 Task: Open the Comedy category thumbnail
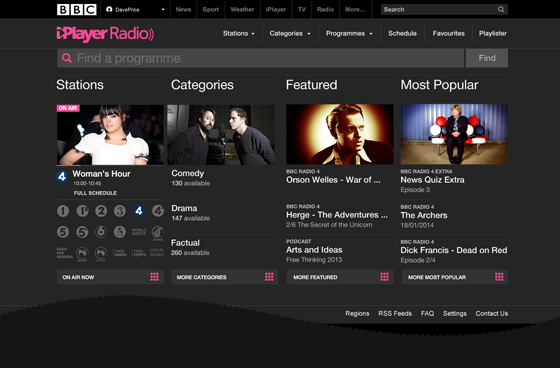point(221,135)
